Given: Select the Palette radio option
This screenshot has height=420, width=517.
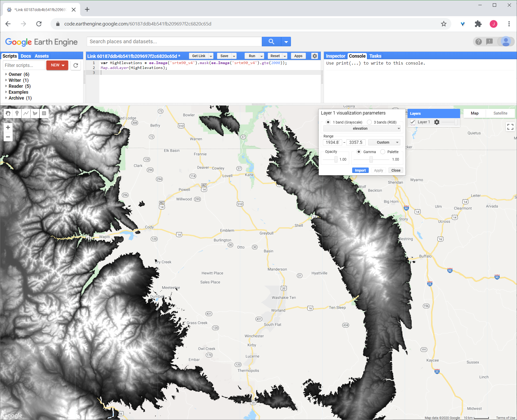Looking at the screenshot, I should coord(383,152).
